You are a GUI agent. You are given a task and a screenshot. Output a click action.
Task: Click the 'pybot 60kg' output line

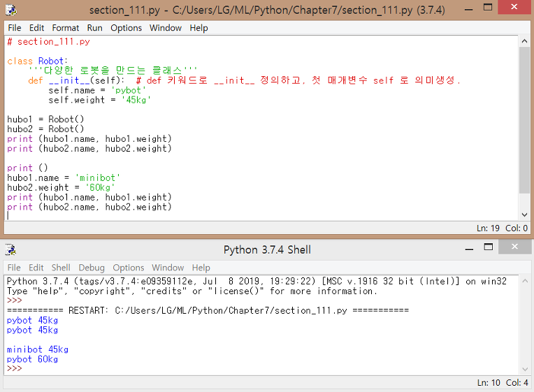coord(32,359)
